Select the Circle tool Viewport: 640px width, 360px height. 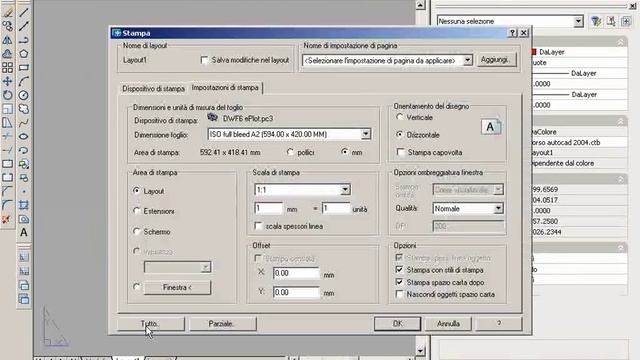(x=24, y=95)
